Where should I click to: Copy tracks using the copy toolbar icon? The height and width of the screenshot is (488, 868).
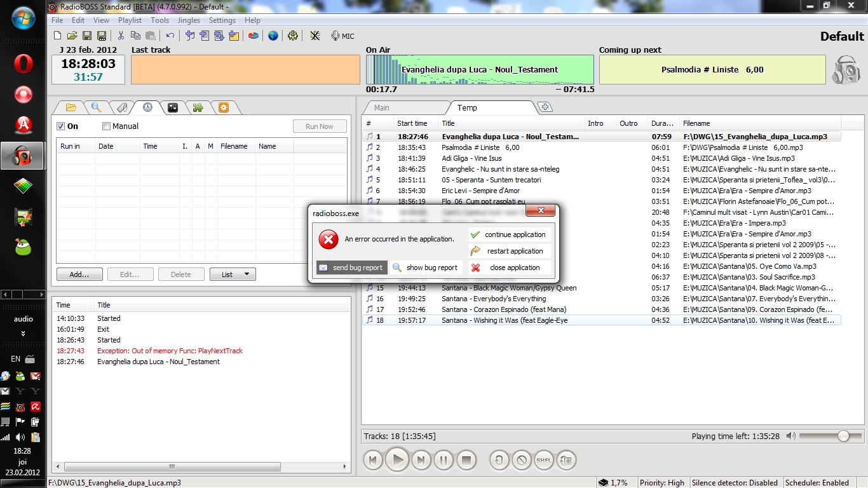[x=135, y=36]
